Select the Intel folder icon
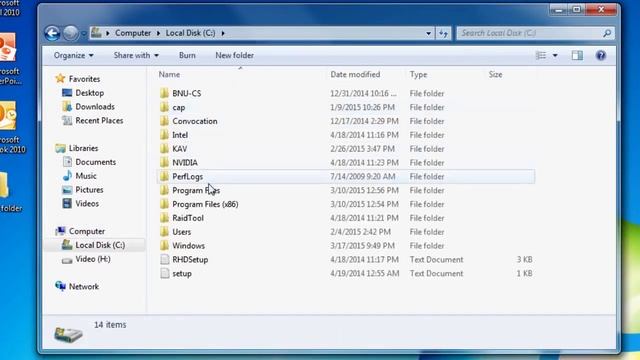The height and width of the screenshot is (360, 640). point(164,135)
